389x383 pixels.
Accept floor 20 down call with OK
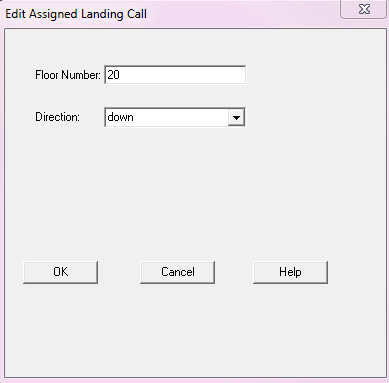pyautogui.click(x=60, y=272)
